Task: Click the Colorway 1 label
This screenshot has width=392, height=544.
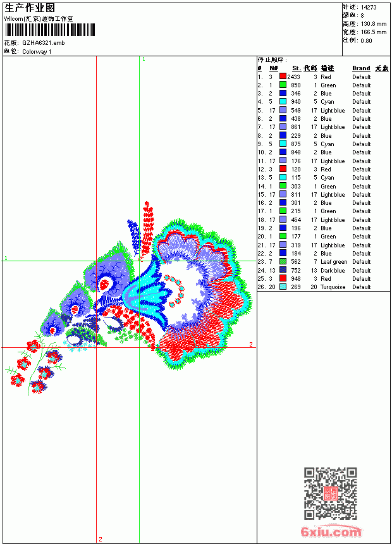Action: pyautogui.click(x=37, y=52)
